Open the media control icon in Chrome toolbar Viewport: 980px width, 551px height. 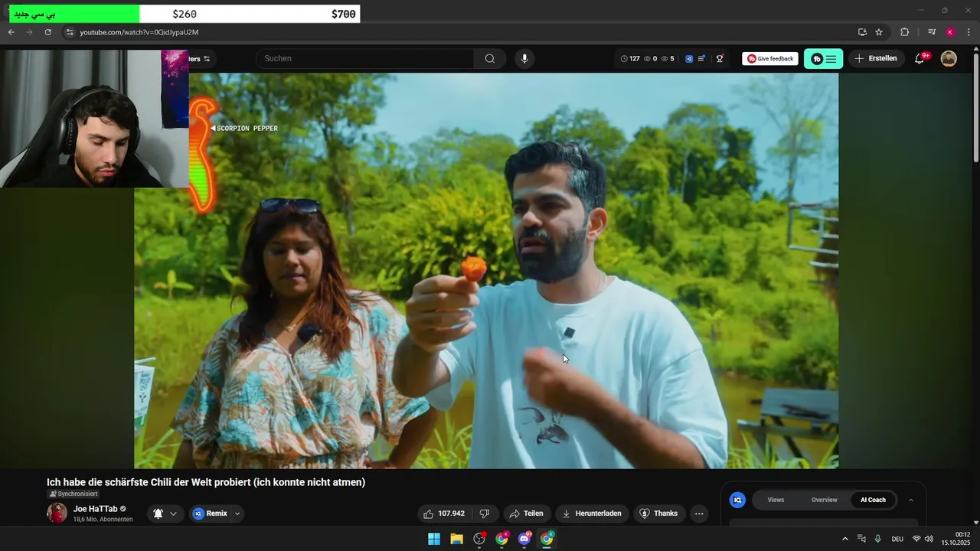point(932,32)
